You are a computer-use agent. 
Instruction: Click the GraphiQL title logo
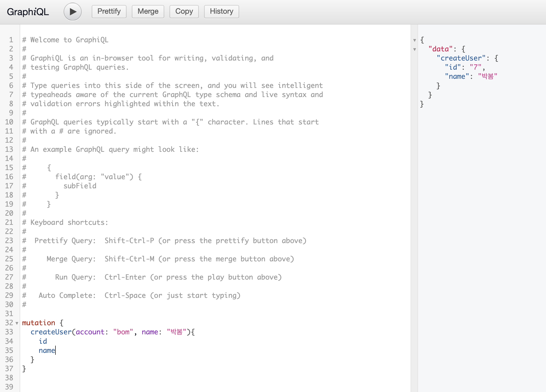point(28,12)
